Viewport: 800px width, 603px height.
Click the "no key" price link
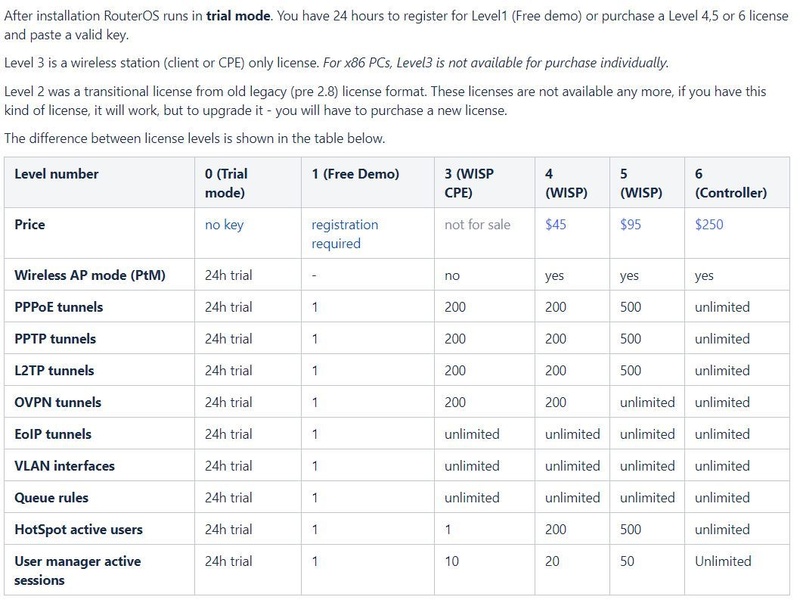(224, 225)
